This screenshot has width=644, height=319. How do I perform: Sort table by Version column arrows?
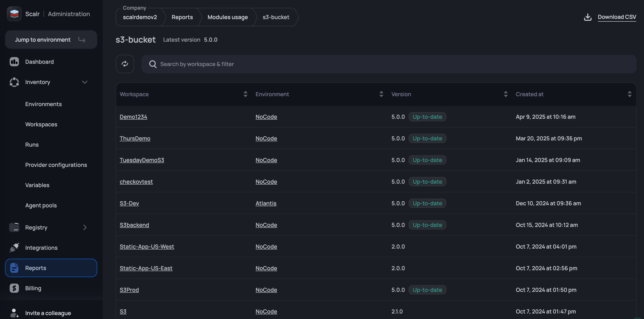(x=506, y=94)
